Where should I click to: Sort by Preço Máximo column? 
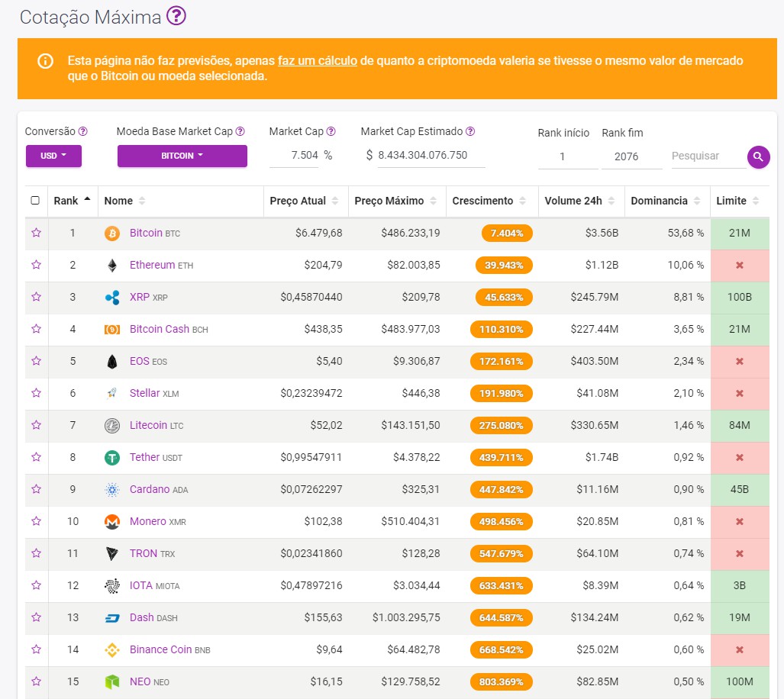pos(397,201)
